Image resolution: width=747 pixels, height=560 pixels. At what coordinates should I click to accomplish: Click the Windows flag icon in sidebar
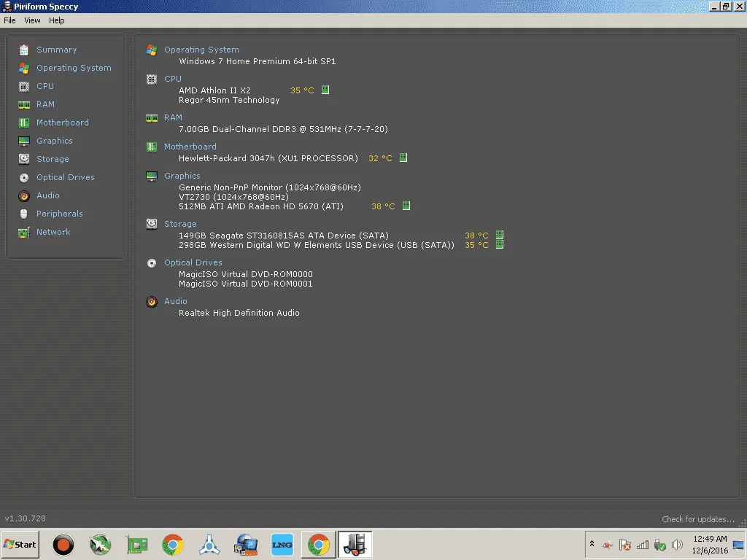24,68
